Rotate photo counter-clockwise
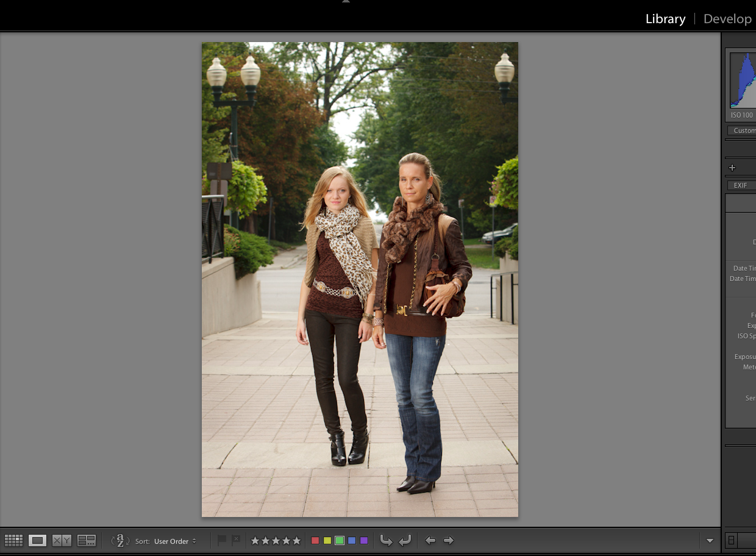 386,541
